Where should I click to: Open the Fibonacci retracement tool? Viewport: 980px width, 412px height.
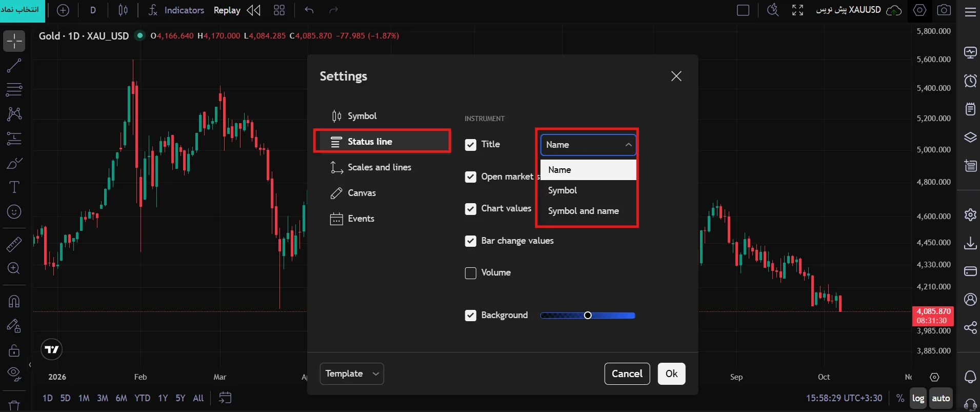(14, 90)
